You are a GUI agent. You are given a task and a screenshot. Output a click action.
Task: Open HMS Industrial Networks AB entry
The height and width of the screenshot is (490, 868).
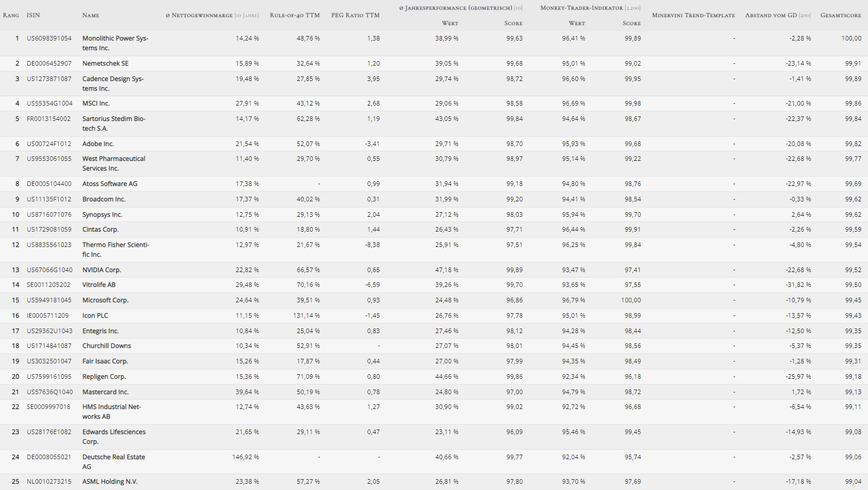tap(112, 411)
